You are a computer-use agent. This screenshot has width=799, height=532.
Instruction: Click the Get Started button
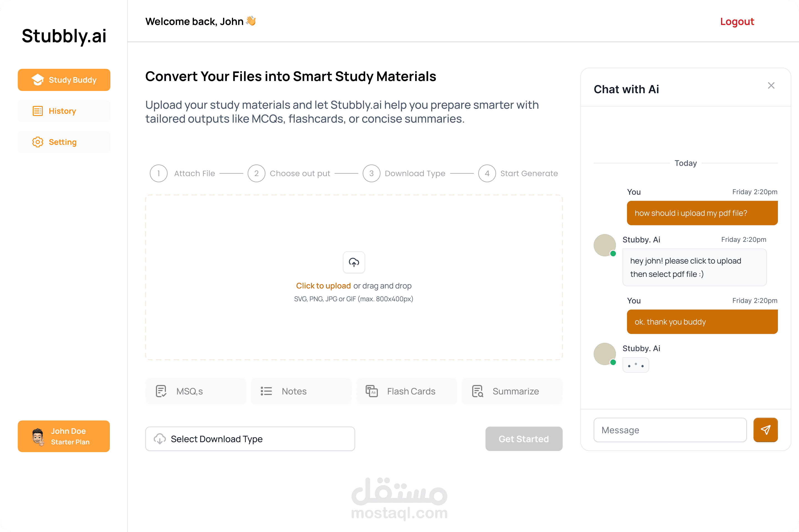(x=524, y=439)
